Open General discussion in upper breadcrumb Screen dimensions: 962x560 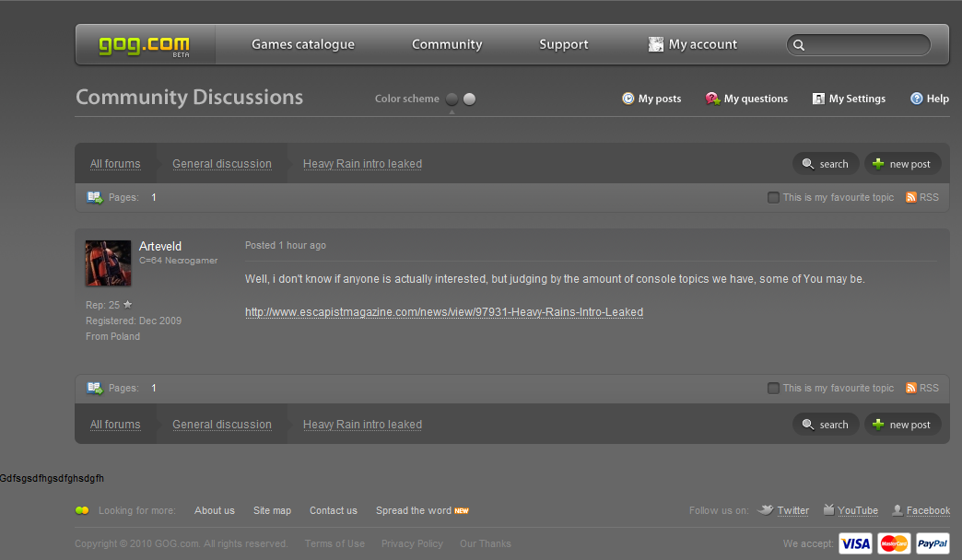coord(222,164)
